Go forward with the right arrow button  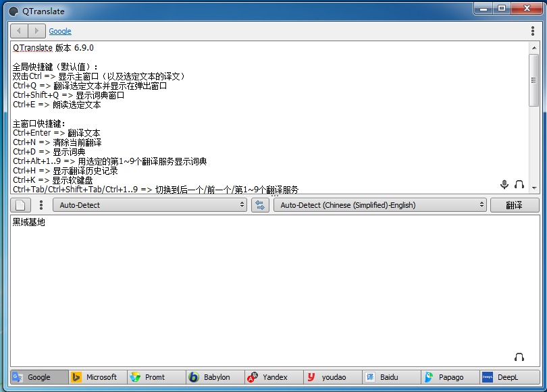coord(36,31)
